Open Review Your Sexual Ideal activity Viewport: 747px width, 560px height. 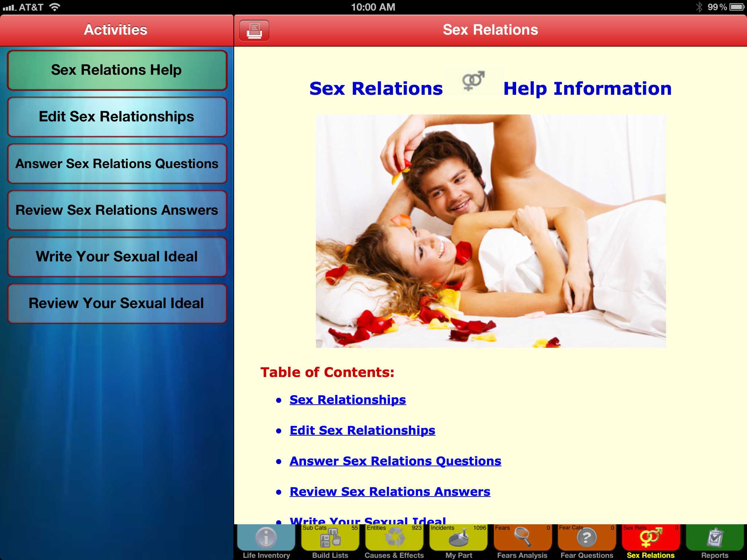(x=117, y=303)
